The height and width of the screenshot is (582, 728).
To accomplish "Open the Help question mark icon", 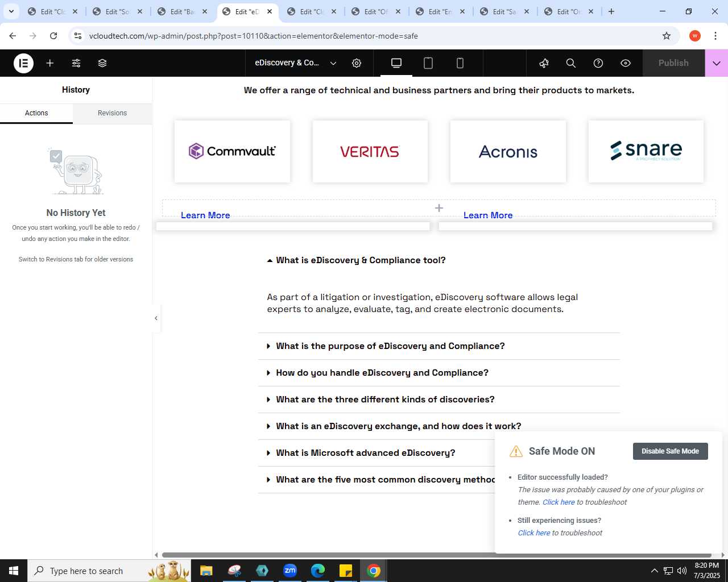I will pos(598,63).
